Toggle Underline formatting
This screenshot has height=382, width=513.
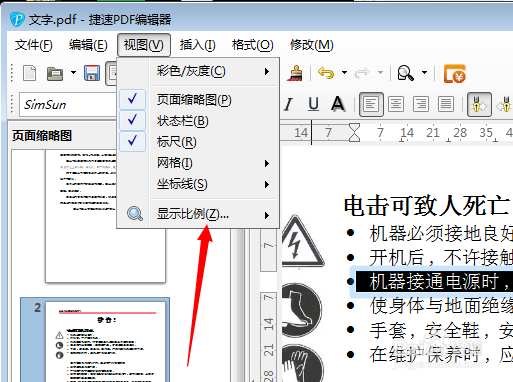point(313,104)
